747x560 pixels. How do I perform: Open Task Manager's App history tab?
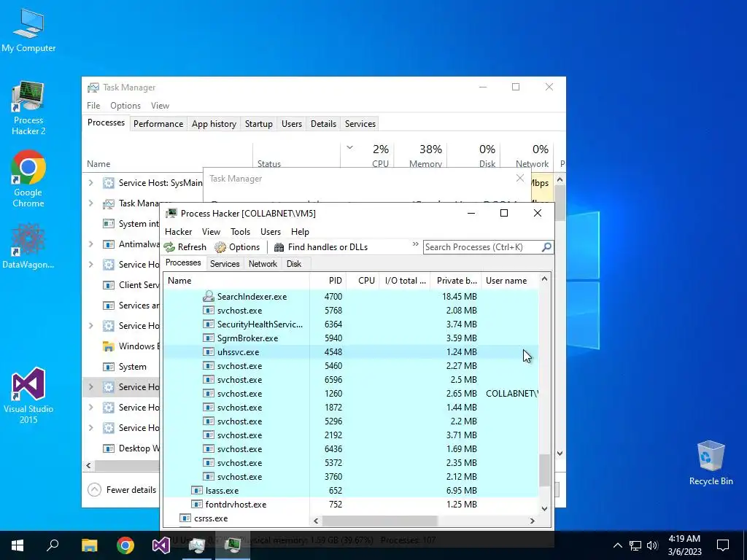click(214, 124)
